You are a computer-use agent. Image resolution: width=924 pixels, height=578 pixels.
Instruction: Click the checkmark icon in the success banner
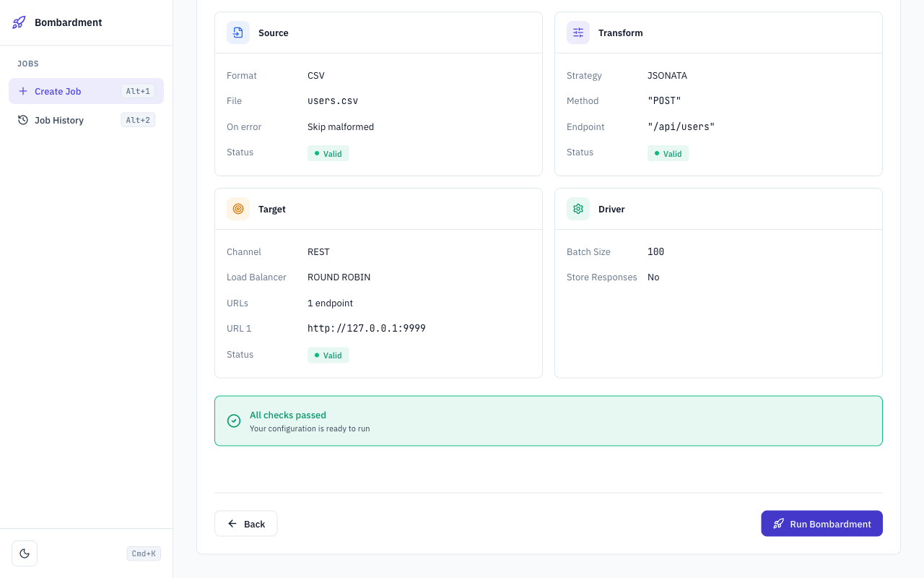point(233,420)
